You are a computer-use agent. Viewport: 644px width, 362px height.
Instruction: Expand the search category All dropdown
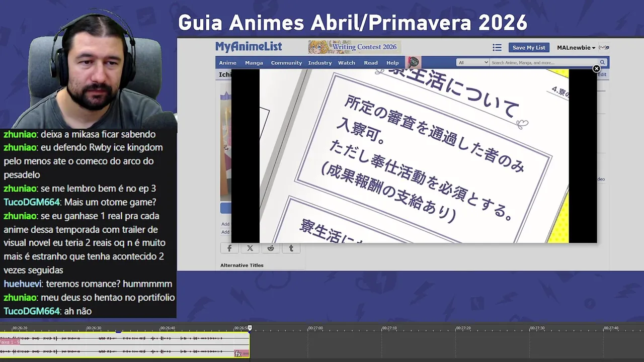tap(473, 62)
